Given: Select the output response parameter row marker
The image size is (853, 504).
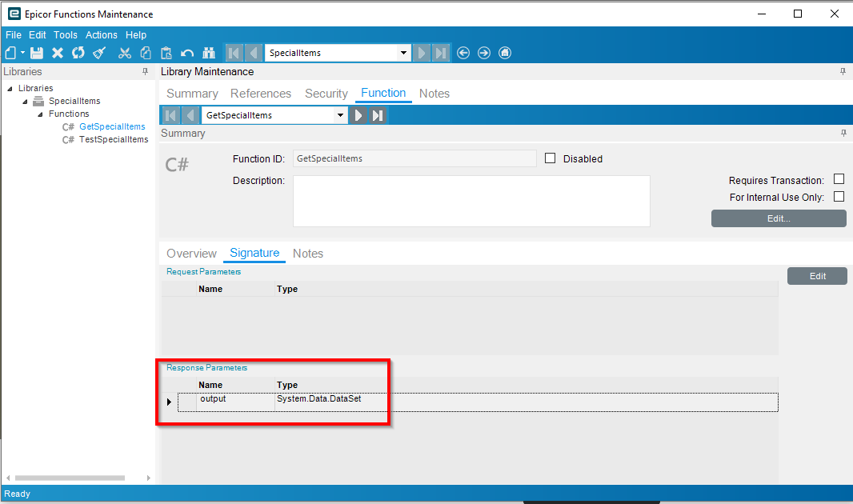Looking at the screenshot, I should click(x=169, y=402).
